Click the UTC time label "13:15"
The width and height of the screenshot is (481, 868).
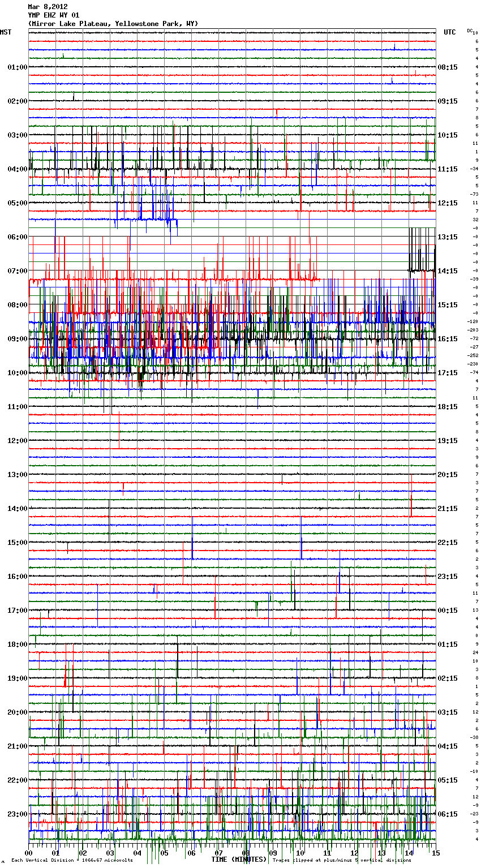448,237
